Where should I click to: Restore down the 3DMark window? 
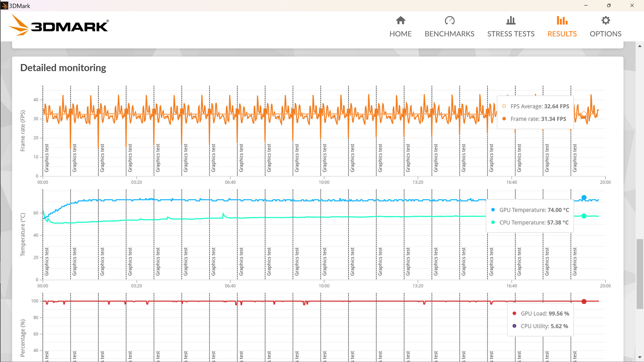point(609,6)
